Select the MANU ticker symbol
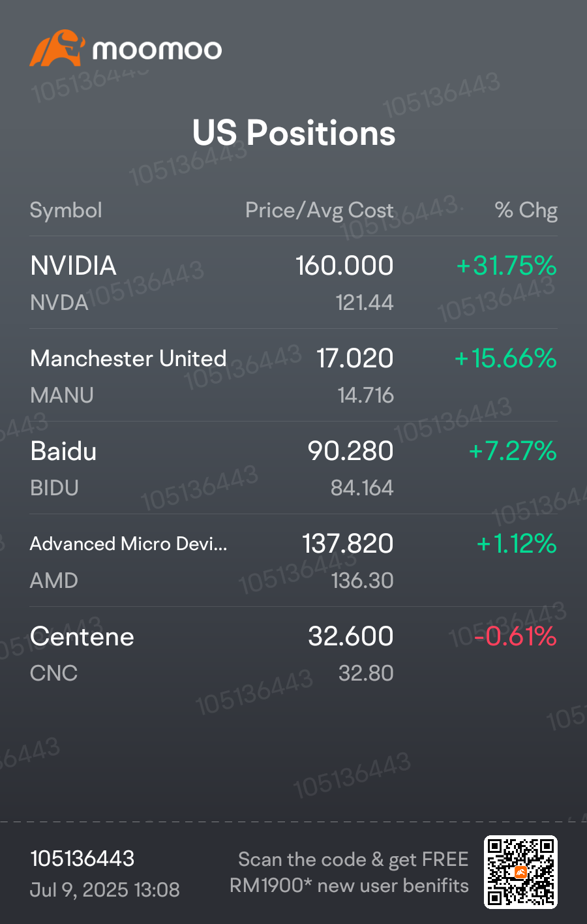 coord(62,395)
